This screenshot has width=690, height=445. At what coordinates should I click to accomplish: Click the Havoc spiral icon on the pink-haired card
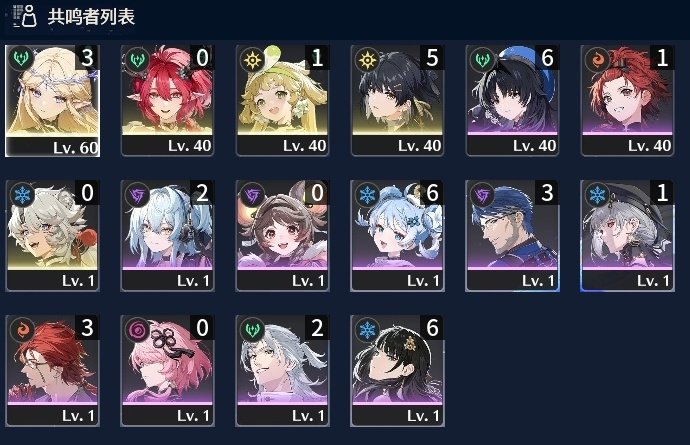click(137, 330)
